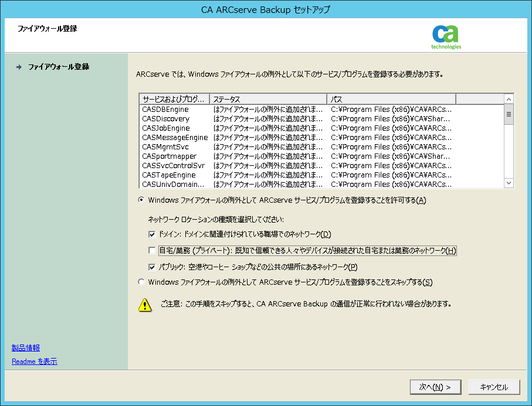Check the 自宅/業務 (プライベート) network checkbox
The height and width of the screenshot is (406, 532).
coord(152,250)
